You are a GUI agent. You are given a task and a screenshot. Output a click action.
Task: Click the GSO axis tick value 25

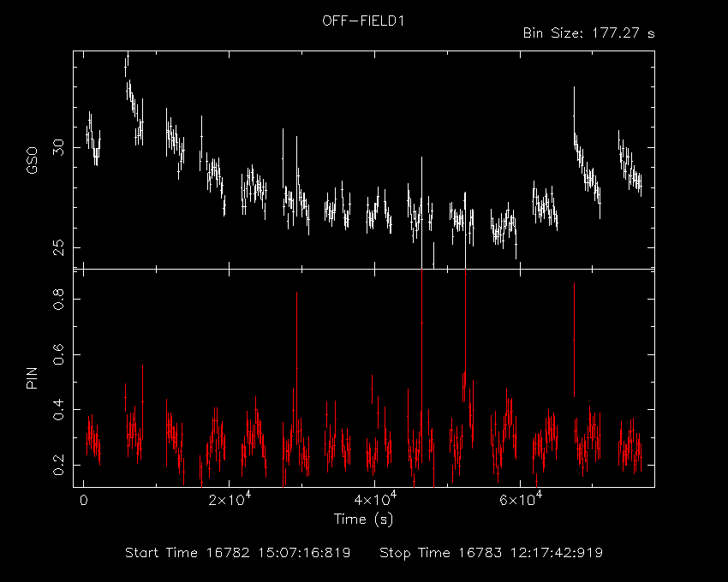pos(58,247)
